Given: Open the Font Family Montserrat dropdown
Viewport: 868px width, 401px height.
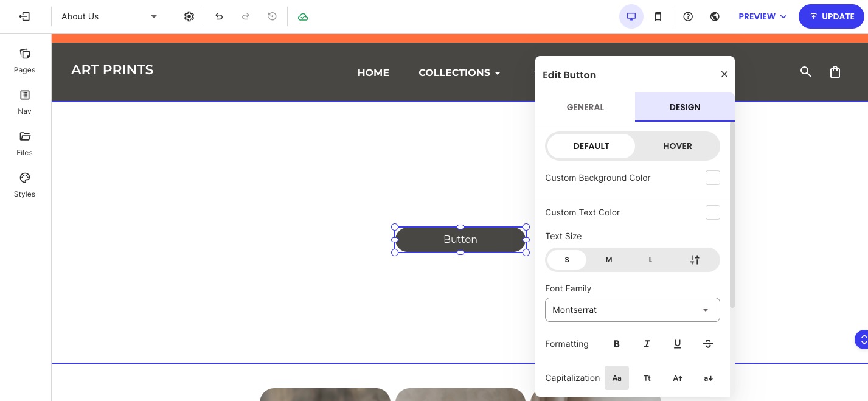Looking at the screenshot, I should pyautogui.click(x=633, y=310).
